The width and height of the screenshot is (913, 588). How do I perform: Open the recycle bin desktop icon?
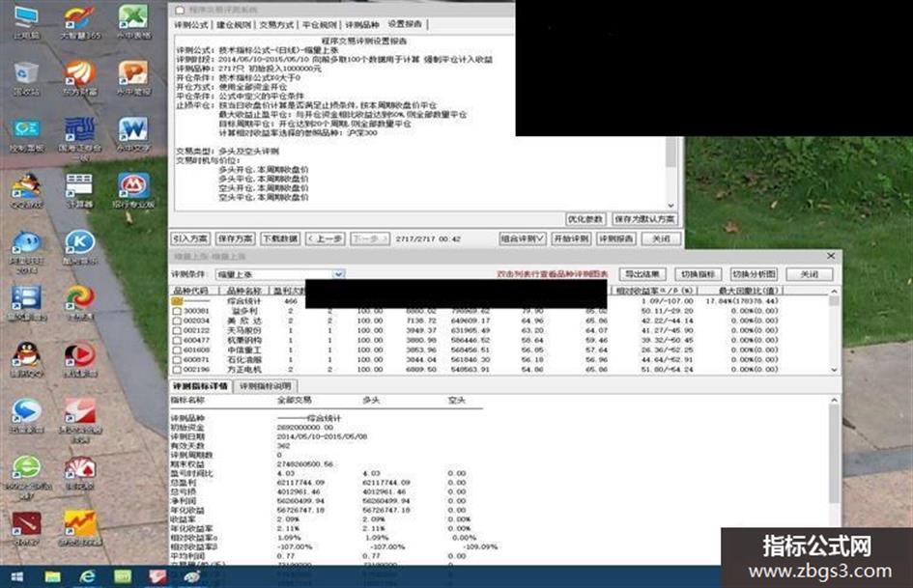click(26, 78)
